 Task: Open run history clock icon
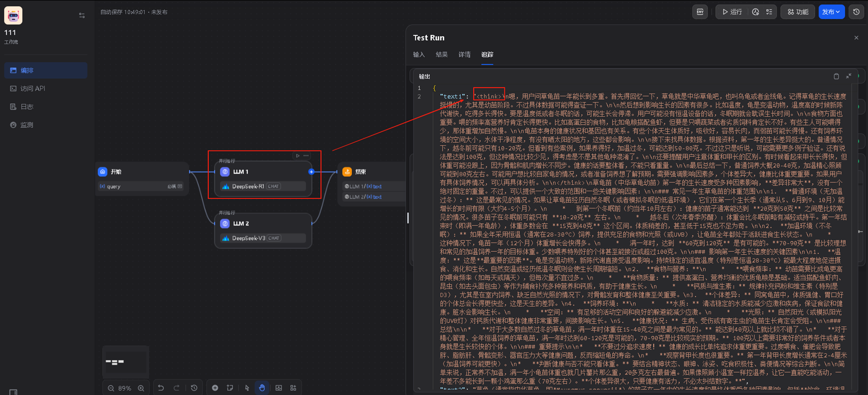point(756,12)
